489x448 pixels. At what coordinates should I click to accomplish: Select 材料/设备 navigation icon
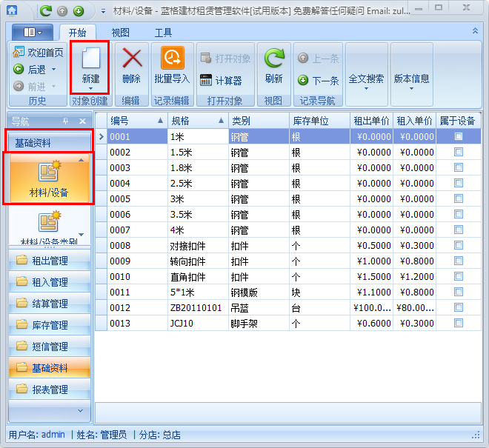49,178
